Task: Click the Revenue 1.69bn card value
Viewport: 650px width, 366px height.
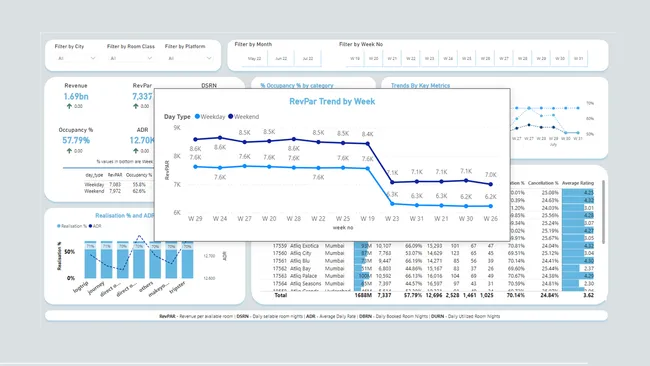Action: click(x=76, y=96)
